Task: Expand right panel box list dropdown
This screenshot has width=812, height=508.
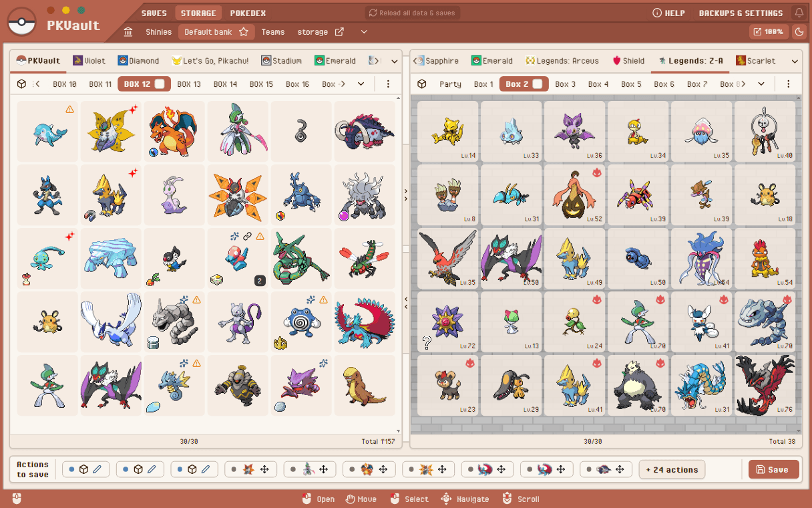Action: point(762,84)
